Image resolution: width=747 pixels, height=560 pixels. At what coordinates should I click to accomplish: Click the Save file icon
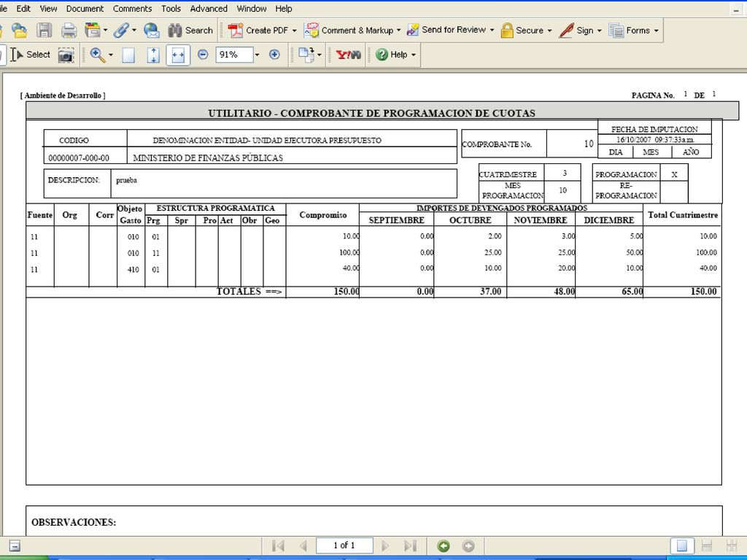click(44, 30)
